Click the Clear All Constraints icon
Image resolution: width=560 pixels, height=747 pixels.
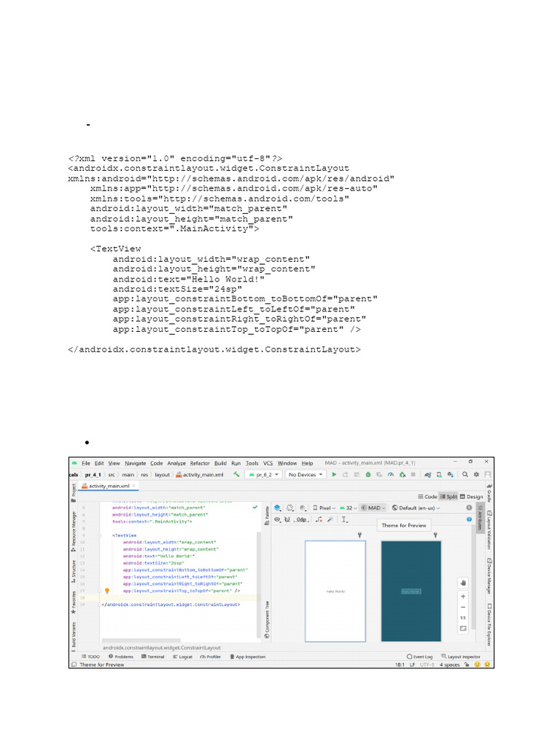319,519
